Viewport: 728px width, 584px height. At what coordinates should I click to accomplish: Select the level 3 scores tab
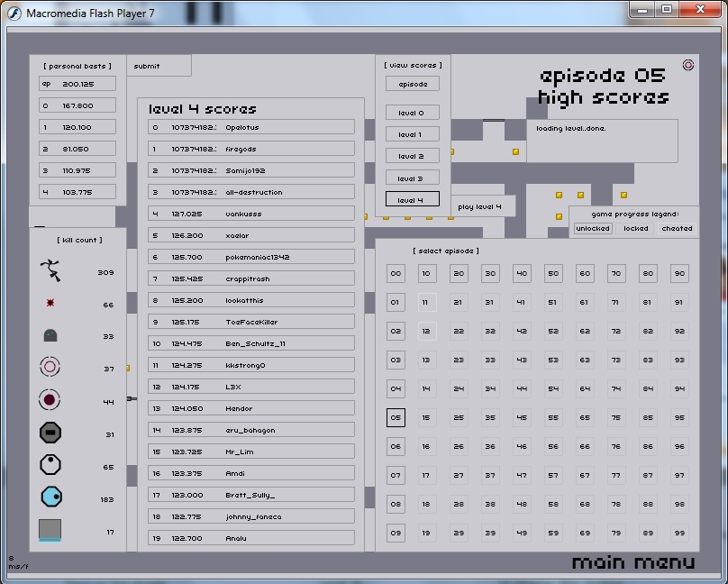413,178
